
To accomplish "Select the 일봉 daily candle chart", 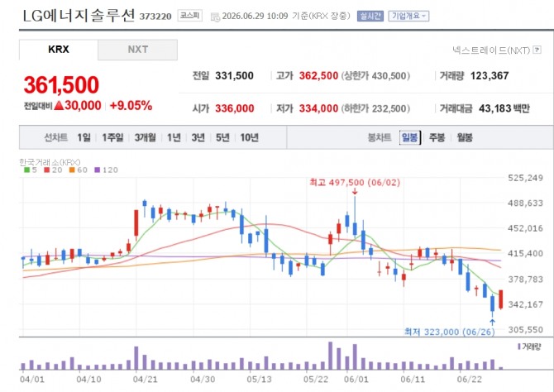I will pyautogui.click(x=410, y=137).
